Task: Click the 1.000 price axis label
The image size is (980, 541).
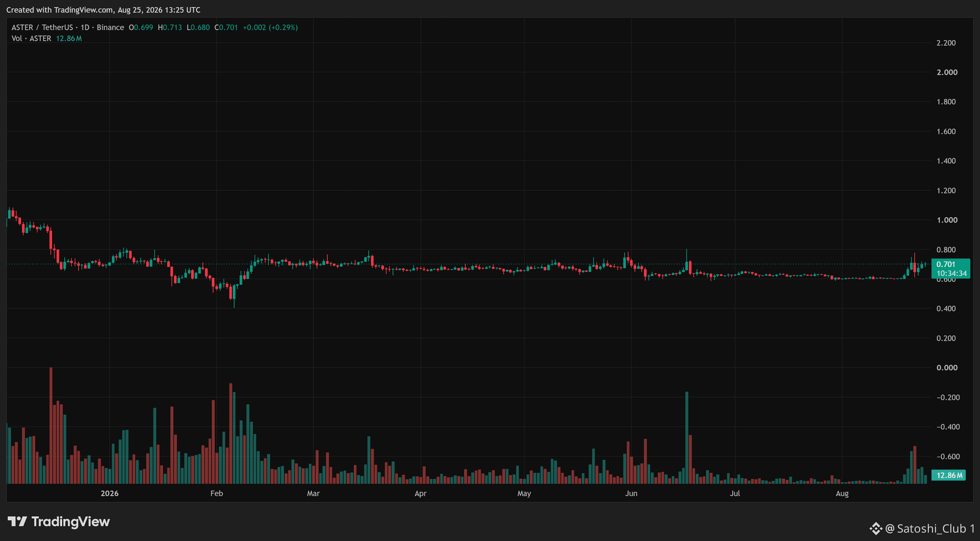Action: point(947,220)
